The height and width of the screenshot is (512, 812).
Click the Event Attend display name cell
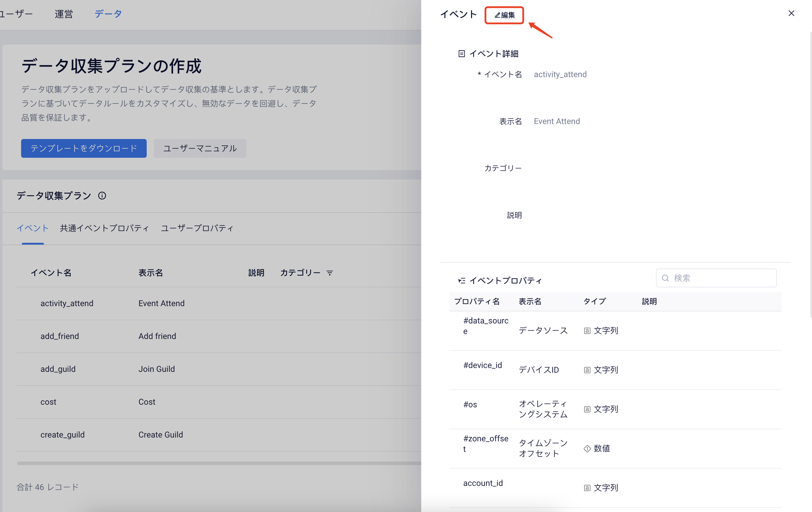[162, 303]
